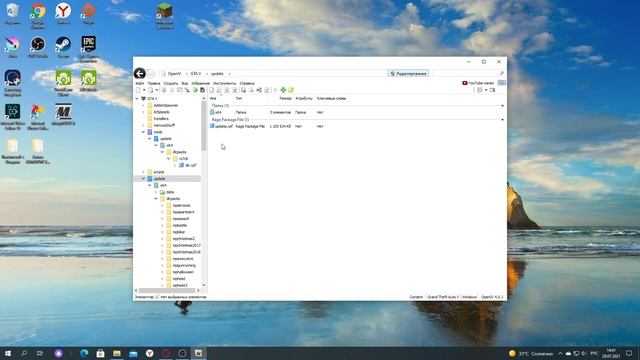This screenshot has height=360, width=640.
Task: Select the x64 folder in file list
Action: pos(216,112)
